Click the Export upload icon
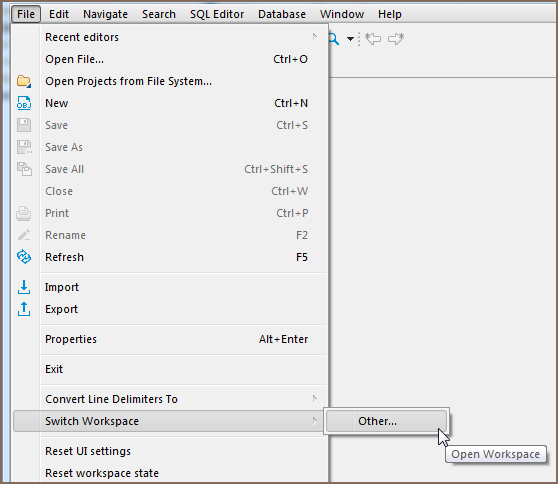This screenshot has width=558, height=484. pyautogui.click(x=24, y=309)
